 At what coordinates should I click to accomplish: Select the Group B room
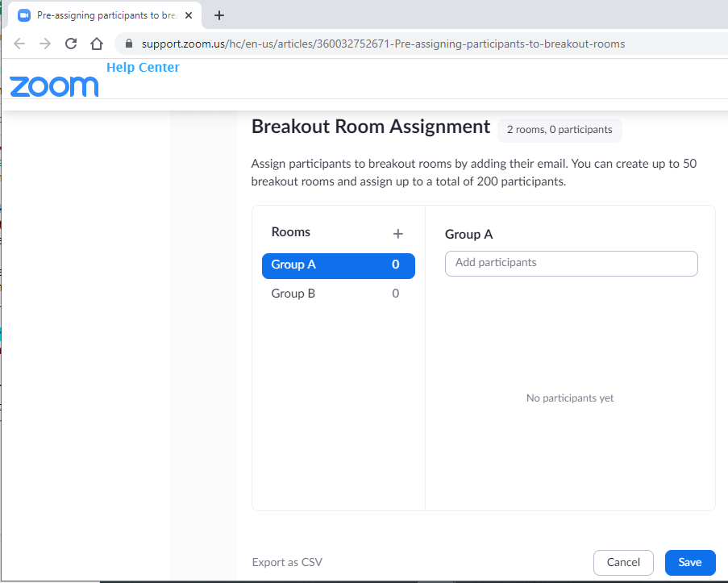[x=338, y=294]
